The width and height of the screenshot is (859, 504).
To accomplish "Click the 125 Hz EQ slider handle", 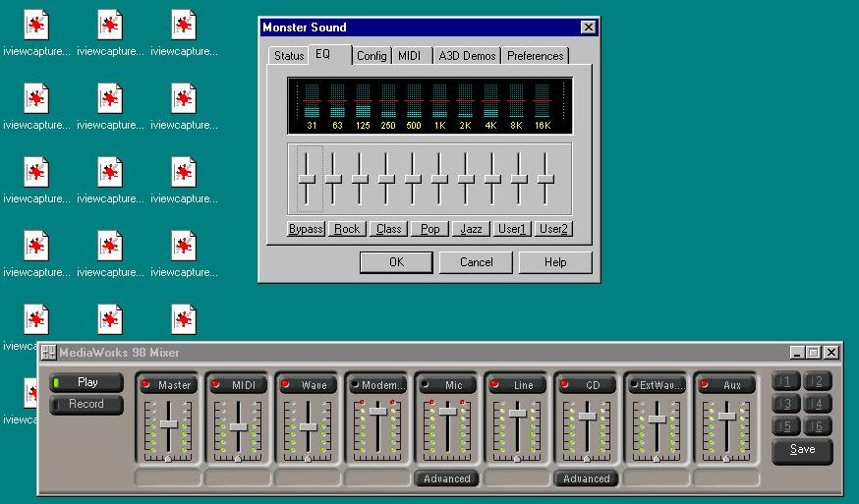I will point(360,179).
